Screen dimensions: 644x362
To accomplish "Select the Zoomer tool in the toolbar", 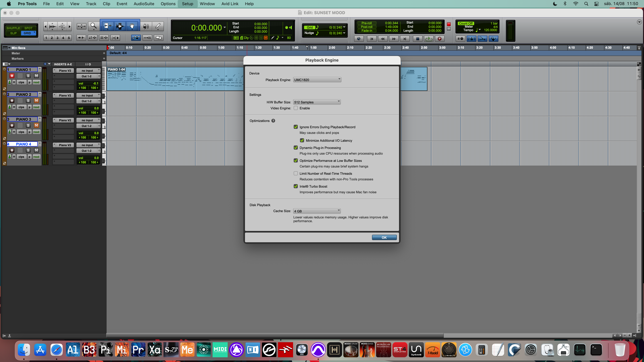I will click(x=94, y=26).
